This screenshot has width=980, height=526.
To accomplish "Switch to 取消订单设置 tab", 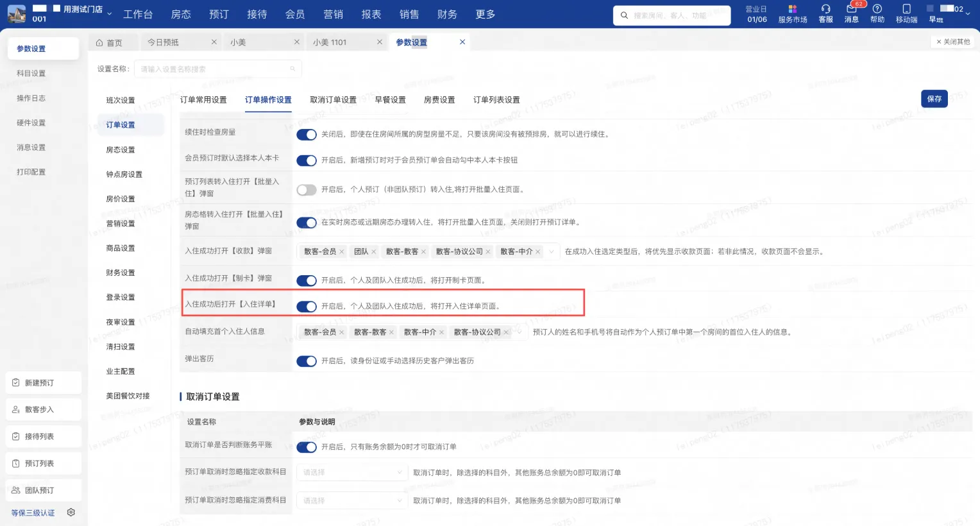I will [x=333, y=100].
